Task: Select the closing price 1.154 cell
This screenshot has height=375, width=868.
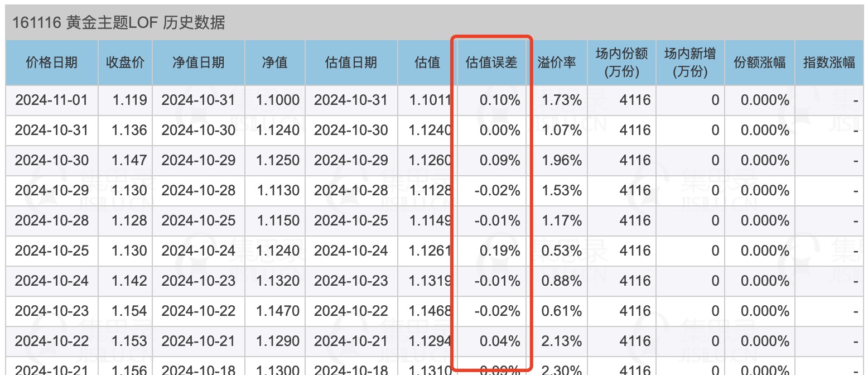Action: (129, 311)
